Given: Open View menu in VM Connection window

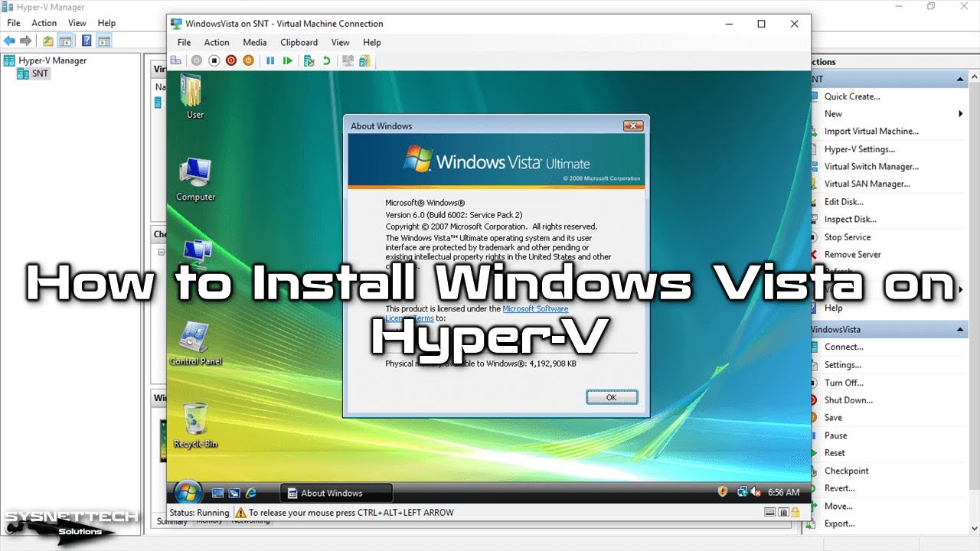Looking at the screenshot, I should 341,43.
